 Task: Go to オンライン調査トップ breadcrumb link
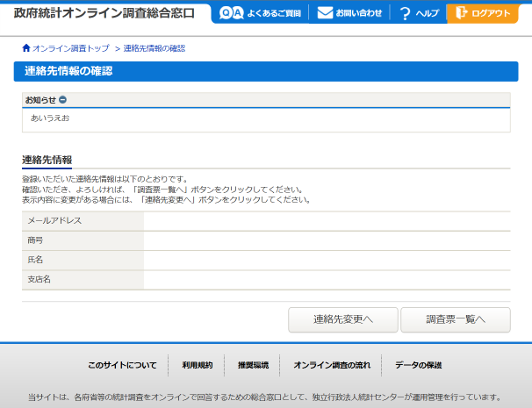click(71, 48)
